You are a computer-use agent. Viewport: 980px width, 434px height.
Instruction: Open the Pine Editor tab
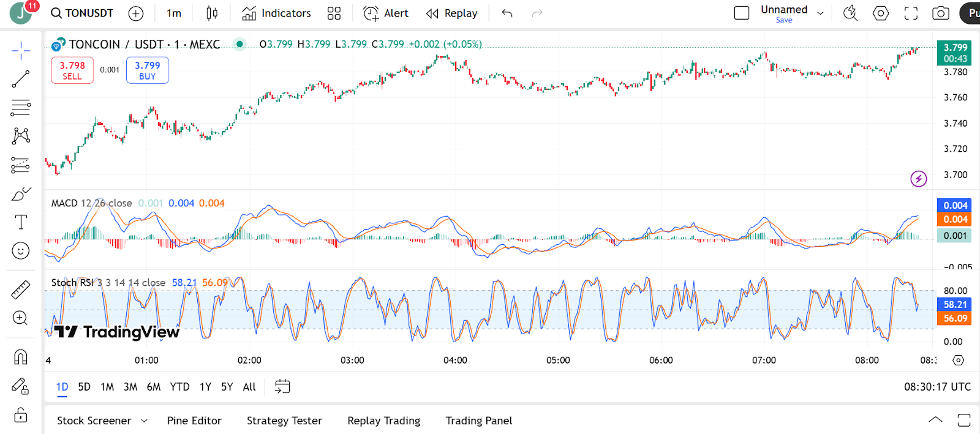194,421
